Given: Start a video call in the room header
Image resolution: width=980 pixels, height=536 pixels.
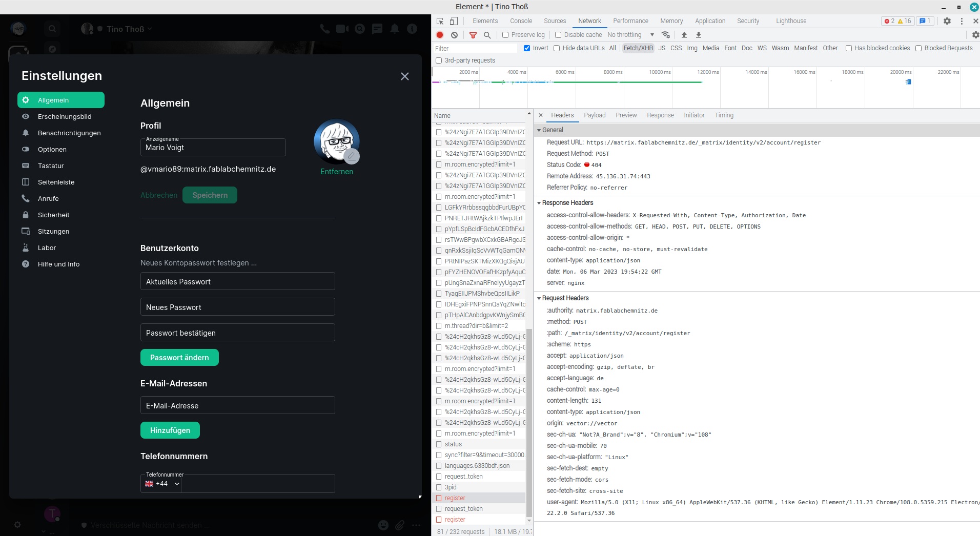Looking at the screenshot, I should point(341,29).
